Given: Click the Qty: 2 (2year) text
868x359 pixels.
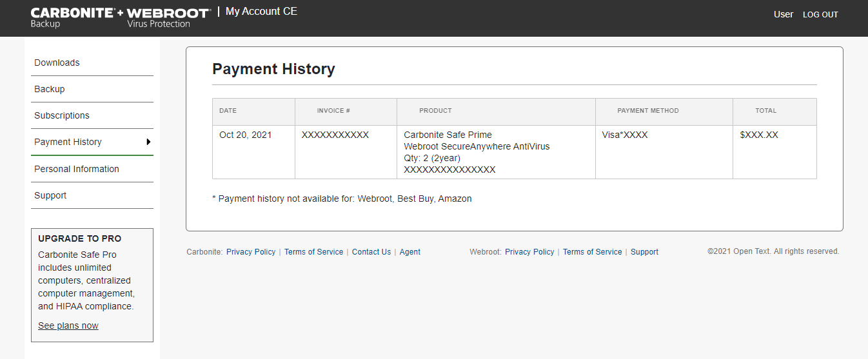Looking at the screenshot, I should click(x=432, y=158).
